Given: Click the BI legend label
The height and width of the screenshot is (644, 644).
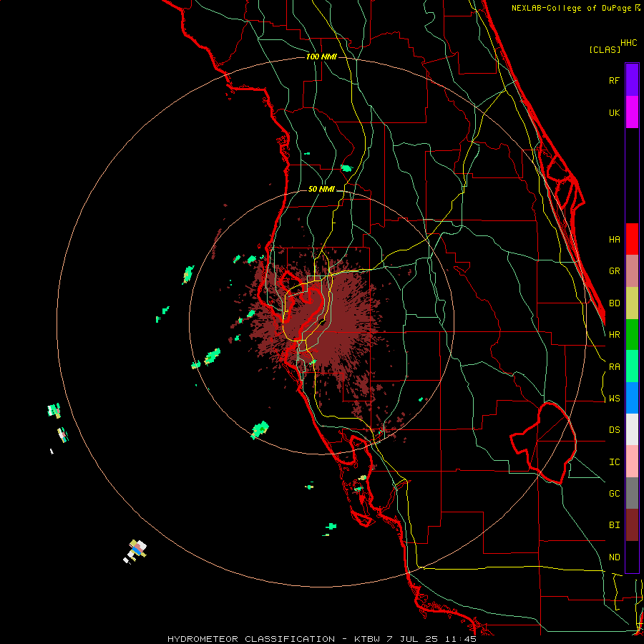Looking at the screenshot, I should 614,525.
